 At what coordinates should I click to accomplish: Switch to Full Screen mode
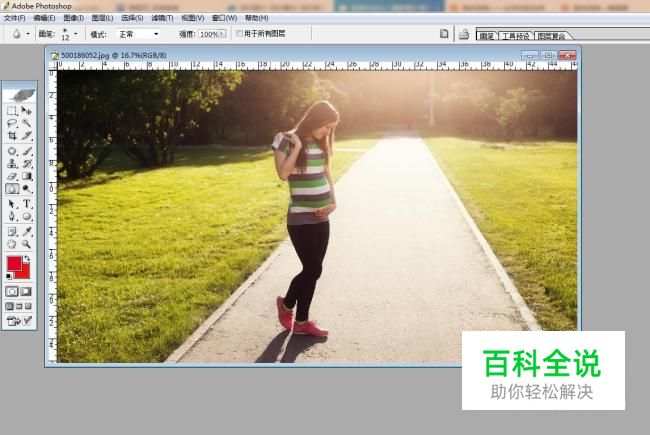point(28,306)
